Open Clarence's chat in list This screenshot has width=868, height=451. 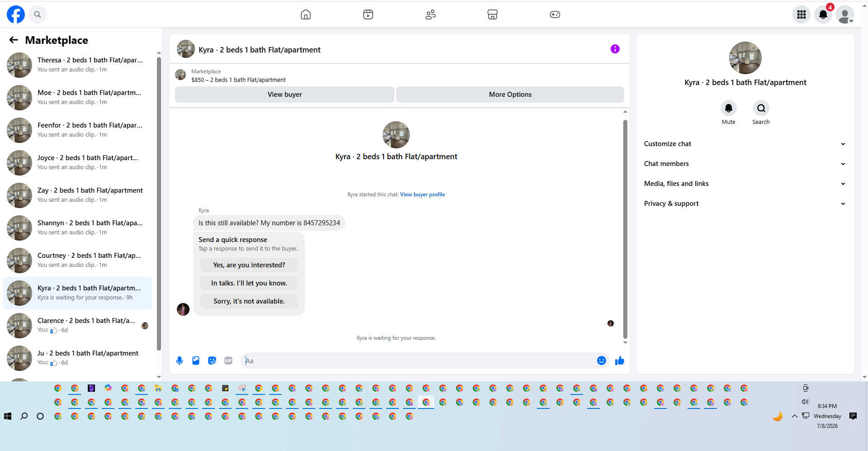click(78, 326)
